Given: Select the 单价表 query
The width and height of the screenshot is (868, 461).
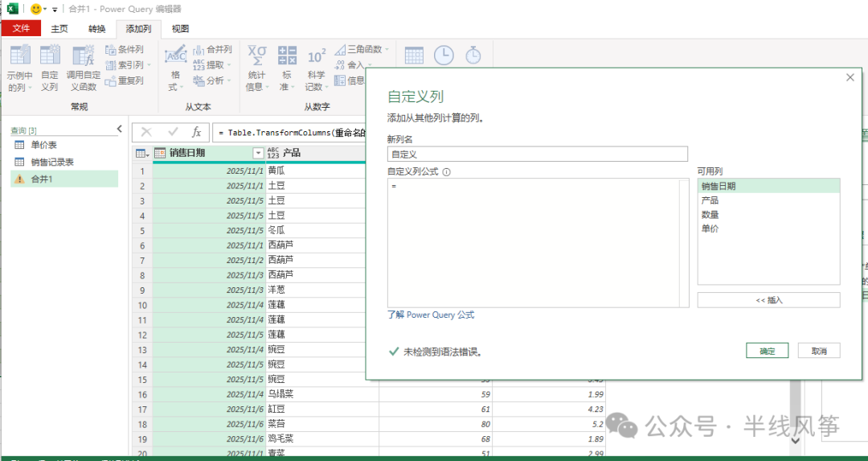Looking at the screenshot, I should click(64, 145).
